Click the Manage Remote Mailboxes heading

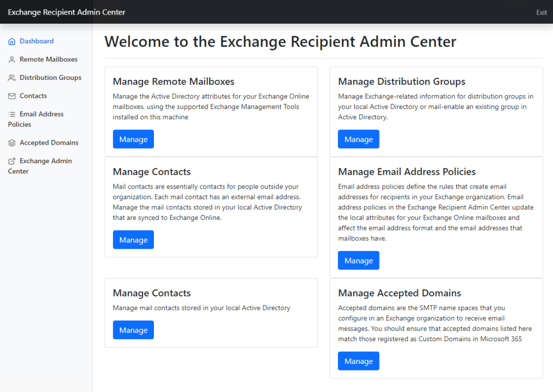[x=173, y=82]
